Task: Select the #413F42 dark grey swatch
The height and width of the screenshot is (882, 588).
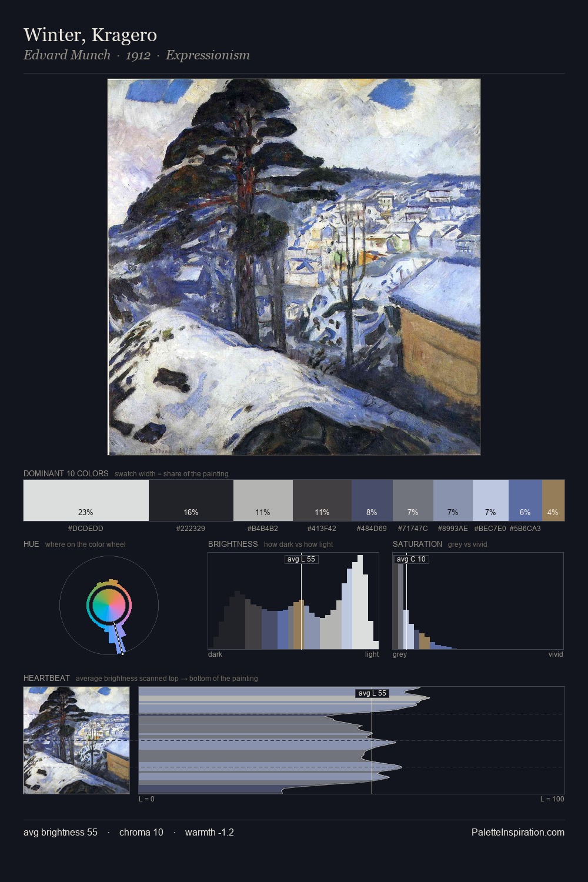Action: pyautogui.click(x=322, y=500)
